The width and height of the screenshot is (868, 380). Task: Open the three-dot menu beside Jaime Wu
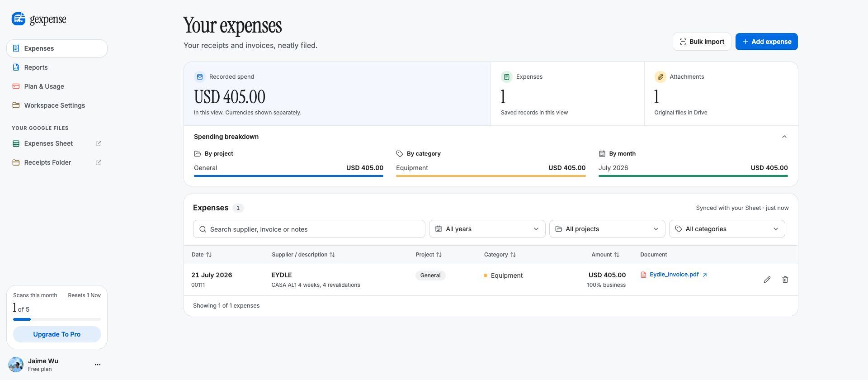pos(98,365)
